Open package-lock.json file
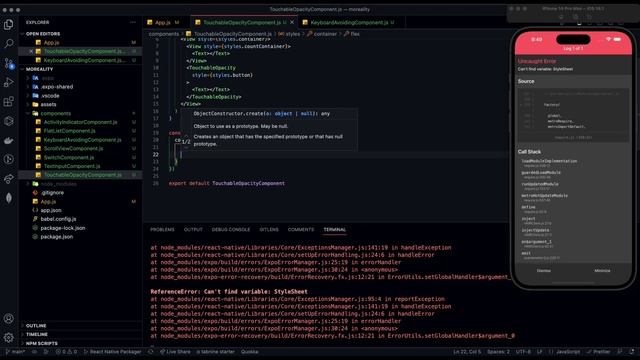Image resolution: width=640 pixels, height=360 pixels. tap(62, 228)
